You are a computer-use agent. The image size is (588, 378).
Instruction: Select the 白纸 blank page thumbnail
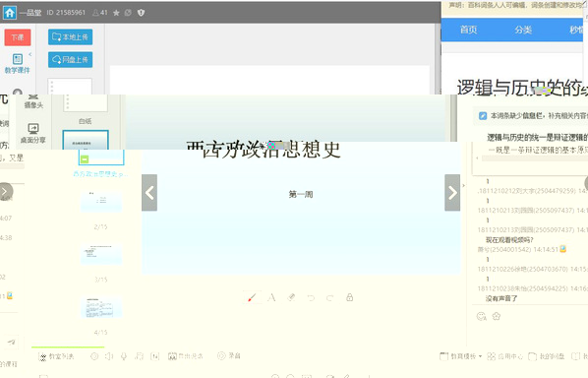[86, 103]
